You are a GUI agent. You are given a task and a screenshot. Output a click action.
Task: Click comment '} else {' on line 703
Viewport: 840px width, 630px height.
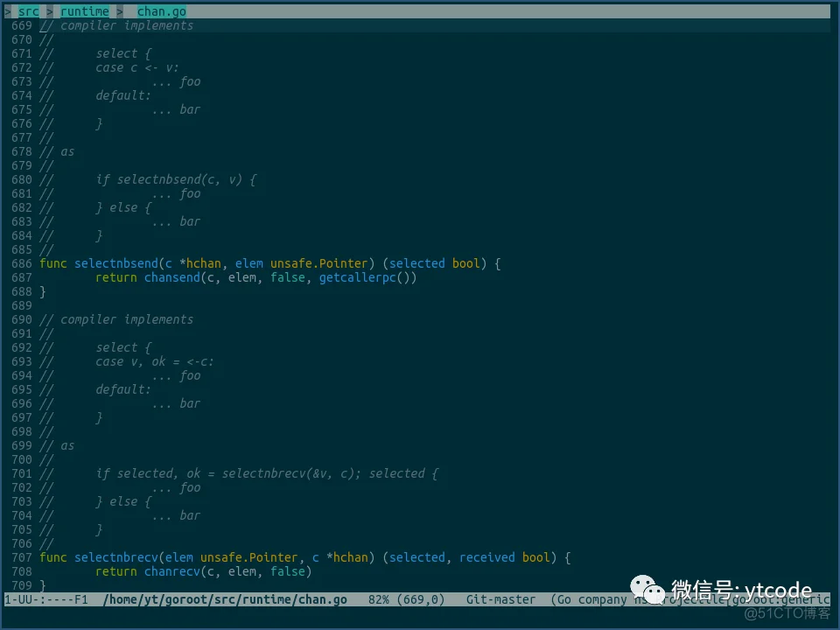(123, 501)
